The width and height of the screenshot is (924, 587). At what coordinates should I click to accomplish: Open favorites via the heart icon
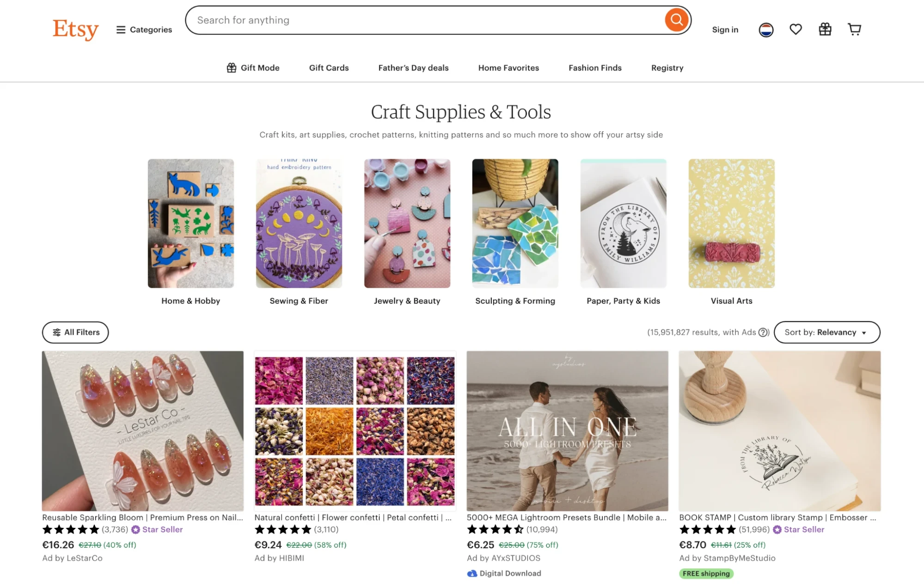[795, 29]
